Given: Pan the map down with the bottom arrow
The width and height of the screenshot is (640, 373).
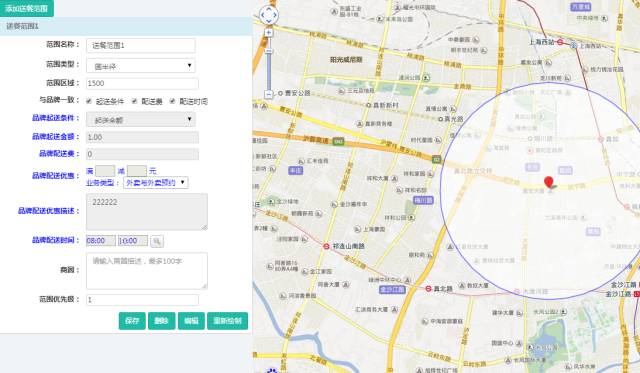Looking at the screenshot, I should tap(269, 22).
